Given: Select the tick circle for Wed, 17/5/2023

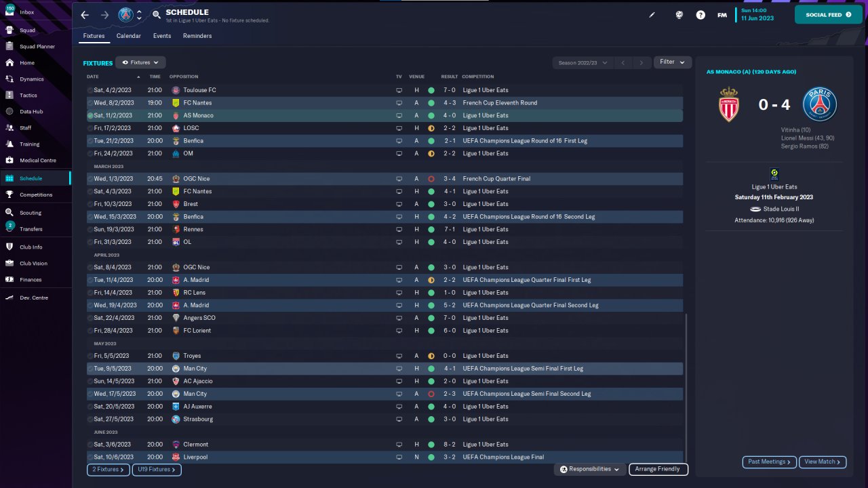Looking at the screenshot, I should [90, 394].
